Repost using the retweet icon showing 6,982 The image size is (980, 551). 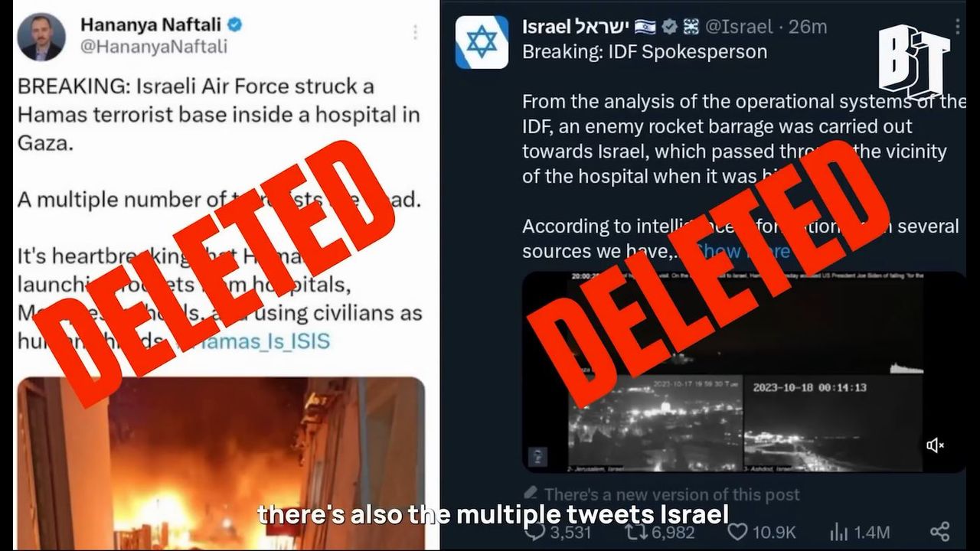pyautogui.click(x=632, y=532)
